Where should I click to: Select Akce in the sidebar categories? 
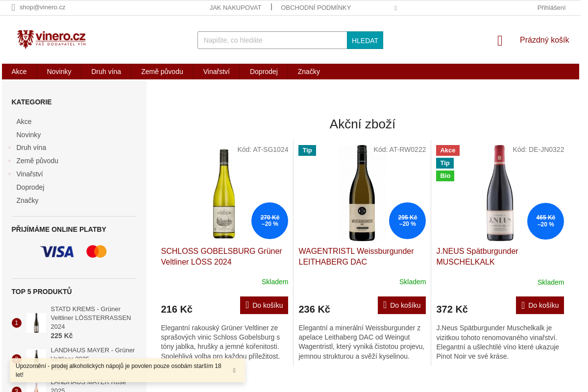click(x=24, y=122)
